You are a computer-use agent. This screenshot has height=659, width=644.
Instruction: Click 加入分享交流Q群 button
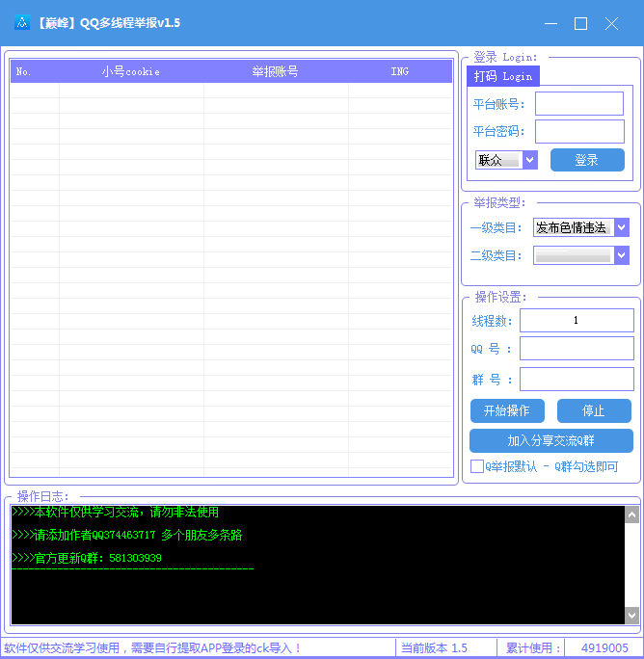point(550,440)
